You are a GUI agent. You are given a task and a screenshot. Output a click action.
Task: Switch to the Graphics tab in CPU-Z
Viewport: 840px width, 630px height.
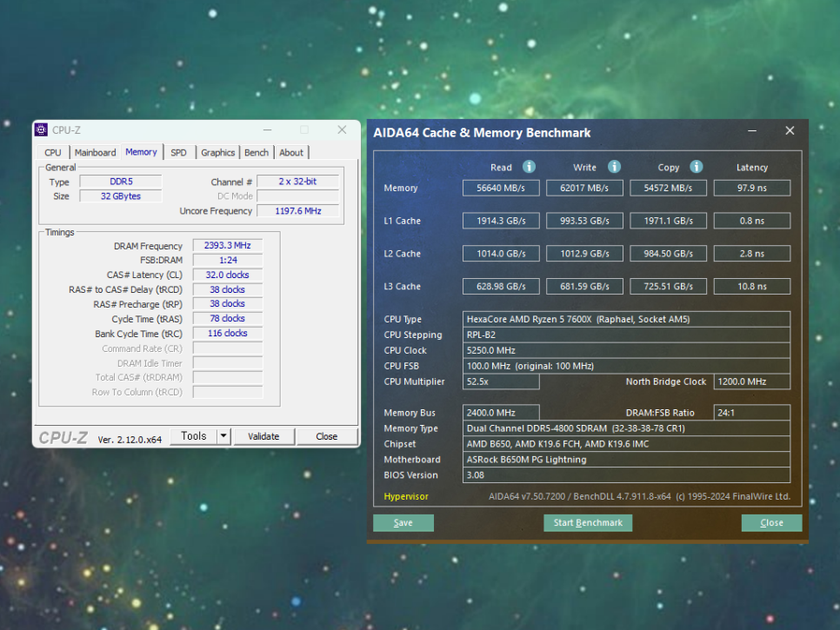[218, 153]
